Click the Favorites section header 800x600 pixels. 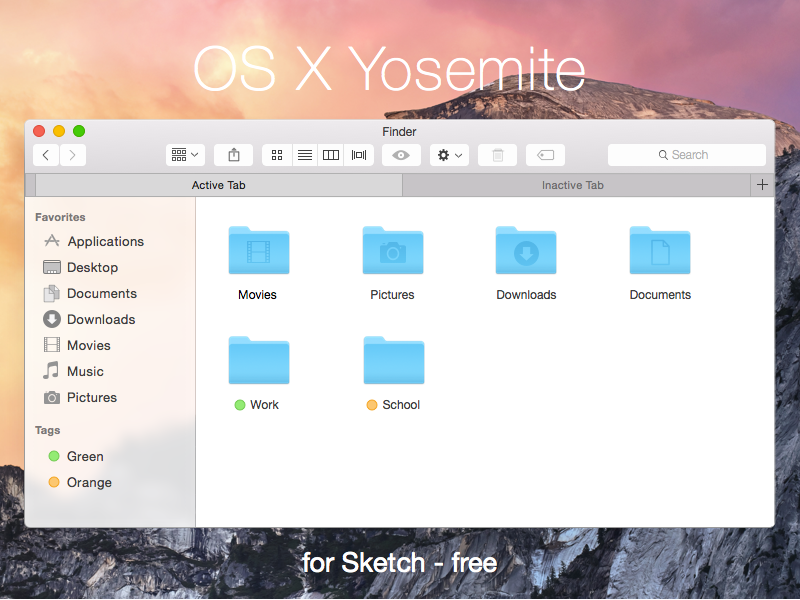coord(60,217)
